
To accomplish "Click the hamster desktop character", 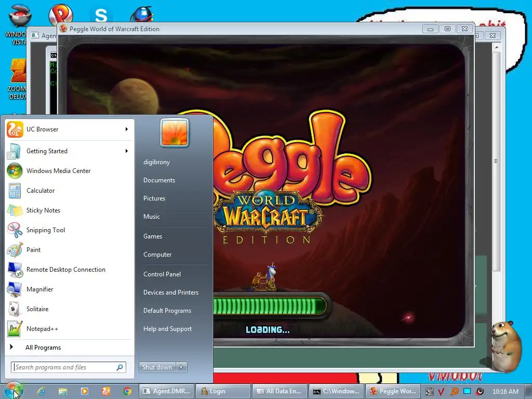I will pos(506,346).
